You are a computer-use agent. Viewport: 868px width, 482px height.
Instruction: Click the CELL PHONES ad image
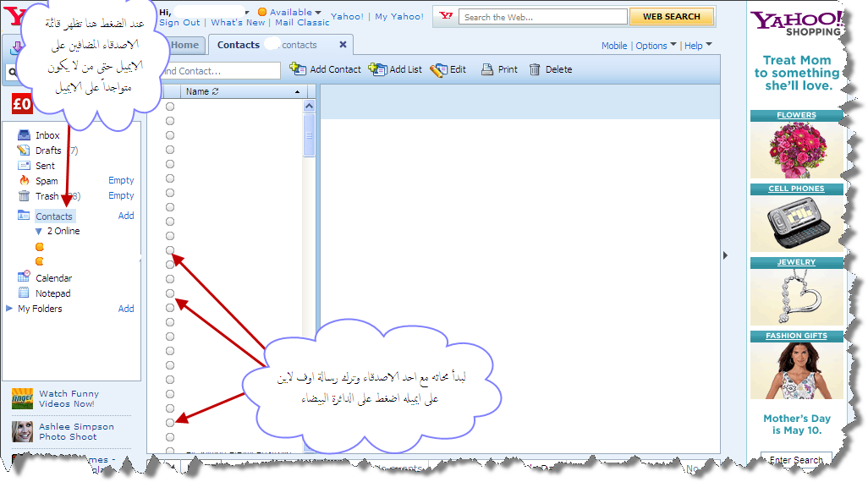pos(797,223)
